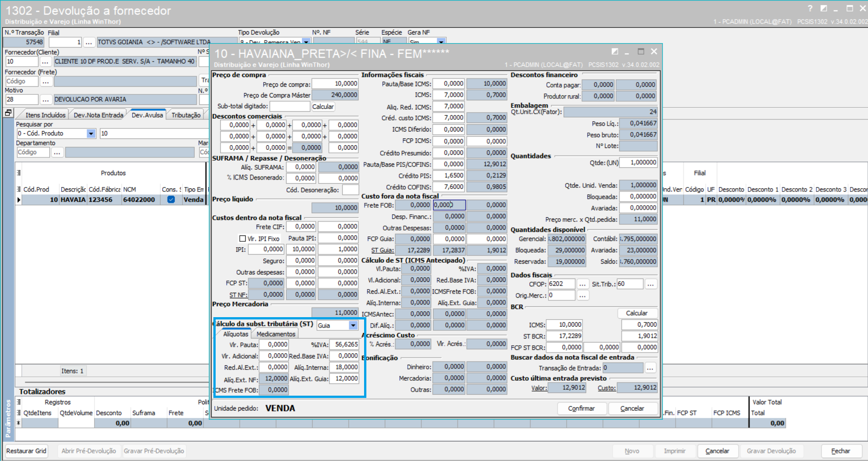Focus the Cód. Desoneração input field

[x=350, y=190]
